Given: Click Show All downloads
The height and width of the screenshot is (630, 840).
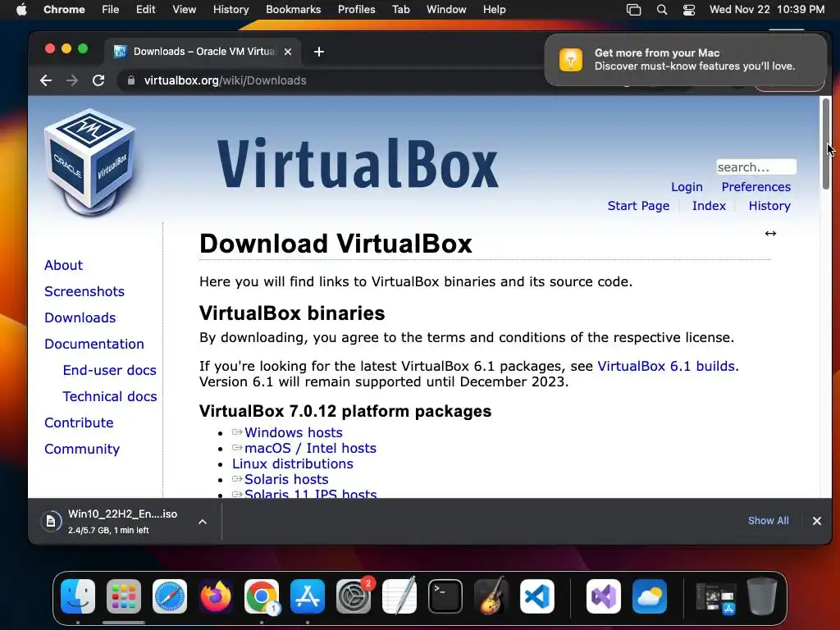Looking at the screenshot, I should pos(768,521).
